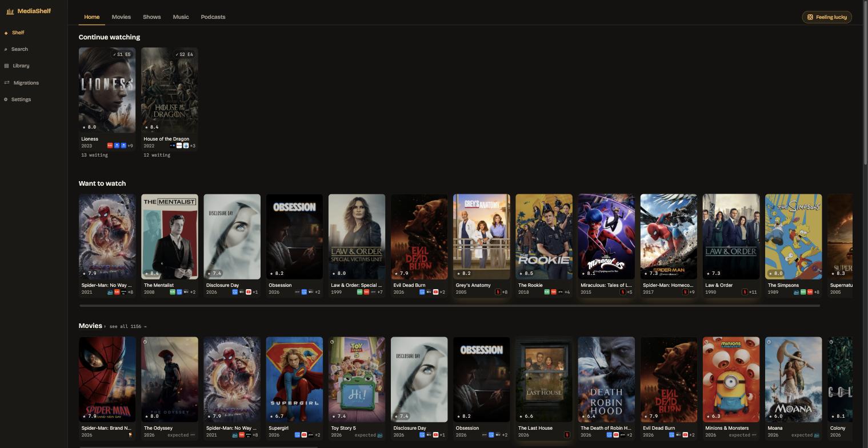Expand +7 providers on Law & Order: Special Victims
This screenshot has height=448, width=868.
coord(380,292)
